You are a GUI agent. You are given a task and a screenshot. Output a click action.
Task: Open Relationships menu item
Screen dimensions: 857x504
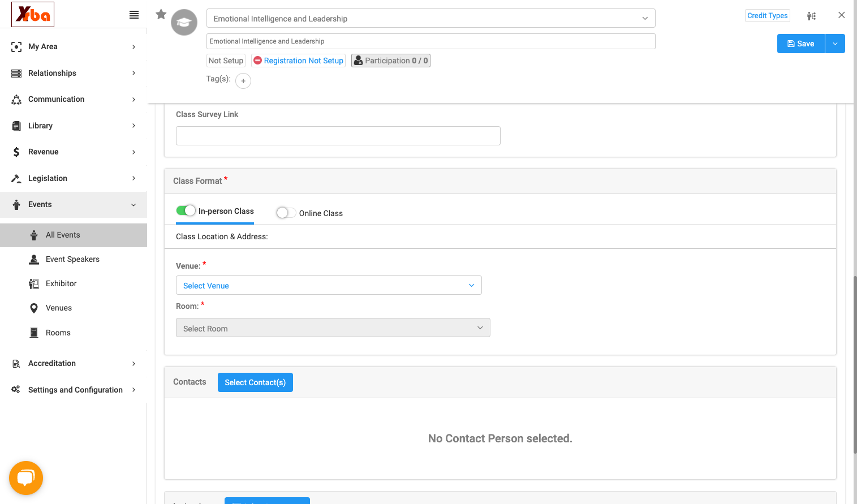(x=74, y=74)
